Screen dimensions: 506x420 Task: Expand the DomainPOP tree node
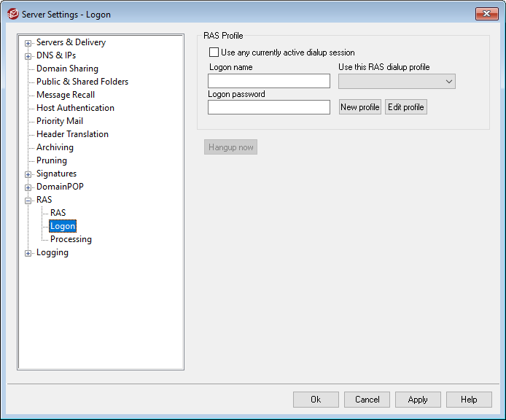28,187
